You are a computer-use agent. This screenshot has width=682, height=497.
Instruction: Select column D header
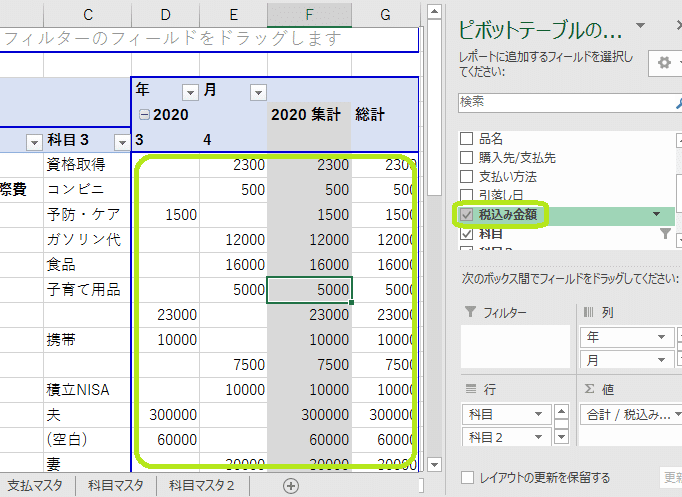click(x=165, y=15)
